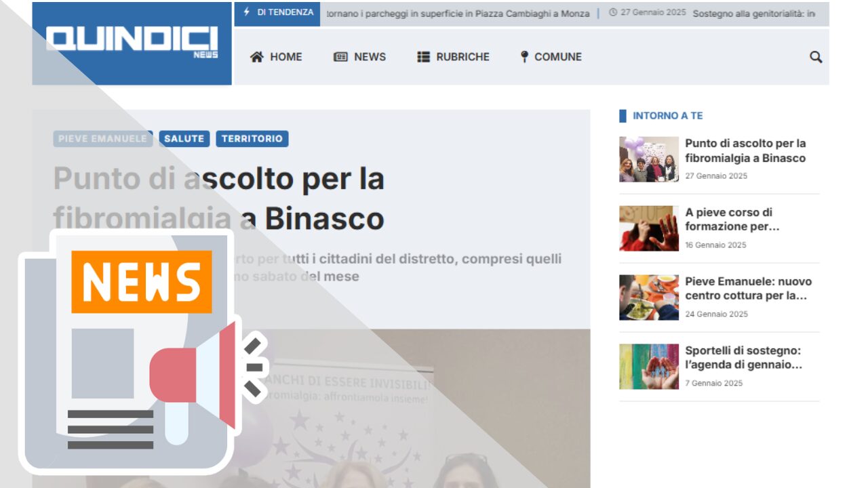Click the date 7 Gennaio 2025
Viewport: 868px width, 488px height.
click(713, 383)
